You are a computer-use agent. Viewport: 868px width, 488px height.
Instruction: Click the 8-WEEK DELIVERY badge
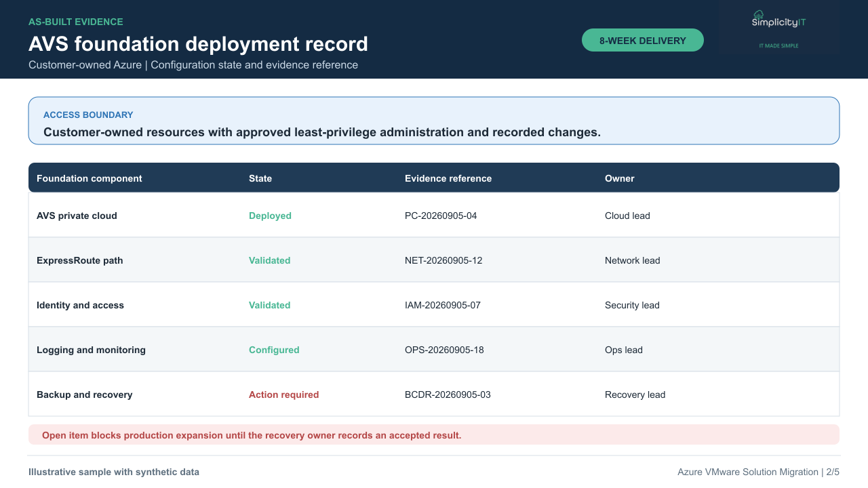tap(643, 40)
